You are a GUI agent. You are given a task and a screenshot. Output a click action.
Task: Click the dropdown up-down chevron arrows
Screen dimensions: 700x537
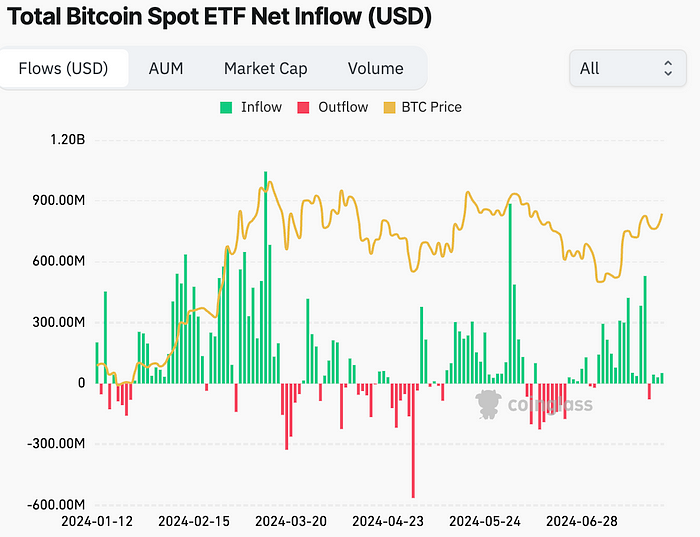tap(668, 68)
